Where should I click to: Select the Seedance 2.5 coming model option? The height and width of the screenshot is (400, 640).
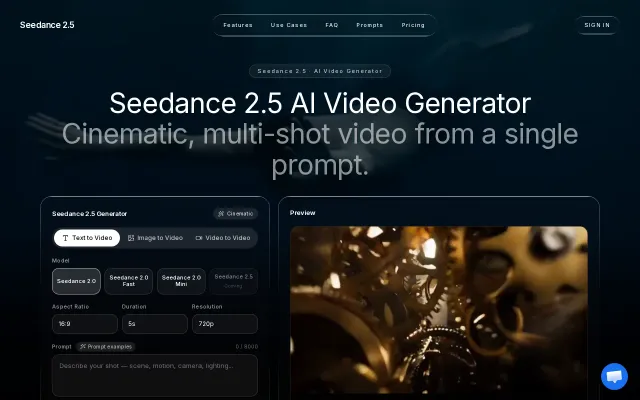pos(233,281)
